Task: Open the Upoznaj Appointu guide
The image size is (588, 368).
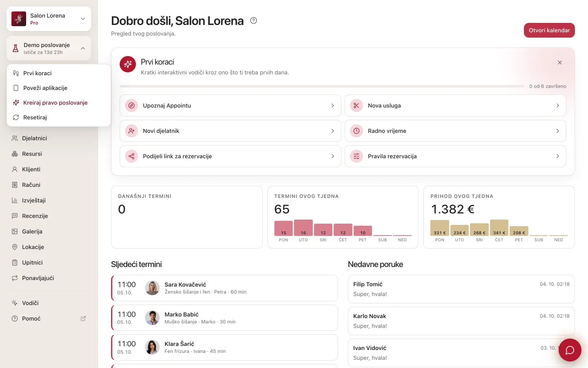Action: (230, 105)
